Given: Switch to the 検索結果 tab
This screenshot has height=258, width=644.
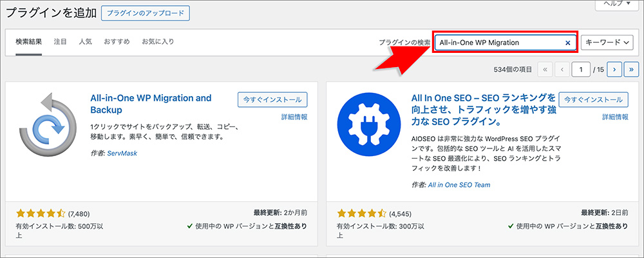Looking at the screenshot, I should click(29, 41).
